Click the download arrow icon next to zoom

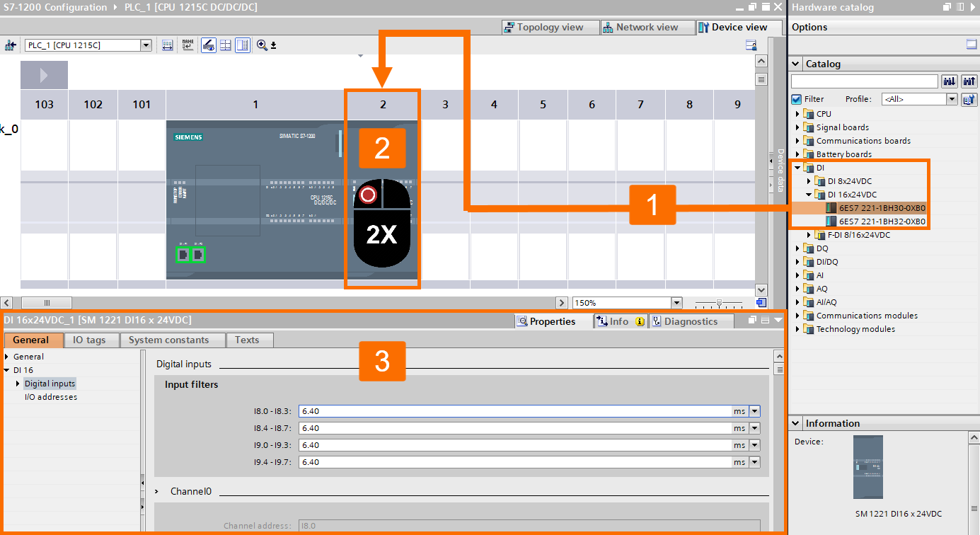pyautogui.click(x=274, y=46)
